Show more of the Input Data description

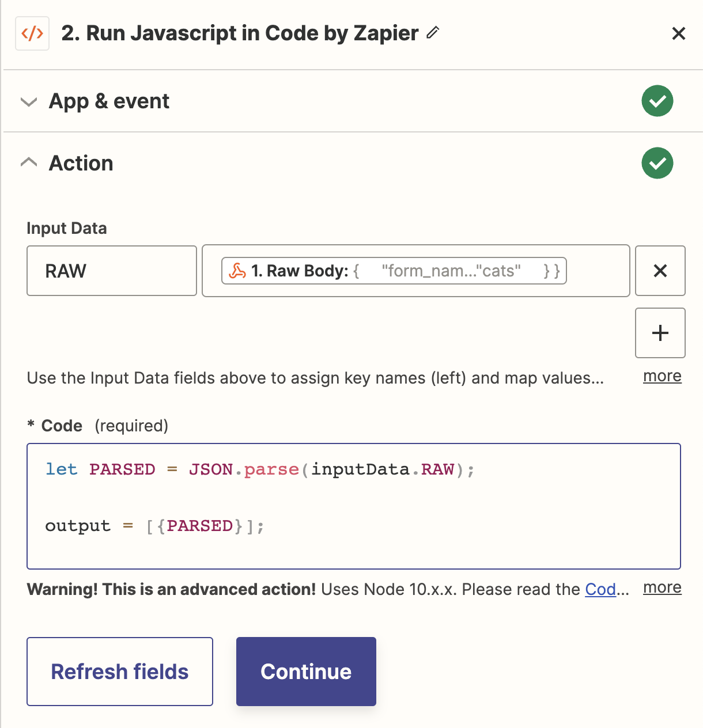click(662, 376)
